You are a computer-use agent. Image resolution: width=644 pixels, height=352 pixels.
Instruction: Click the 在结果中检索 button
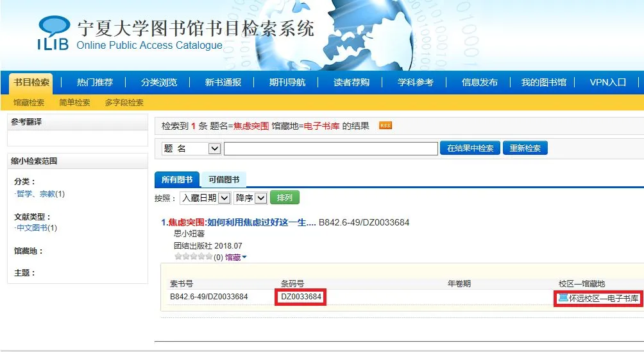point(470,148)
